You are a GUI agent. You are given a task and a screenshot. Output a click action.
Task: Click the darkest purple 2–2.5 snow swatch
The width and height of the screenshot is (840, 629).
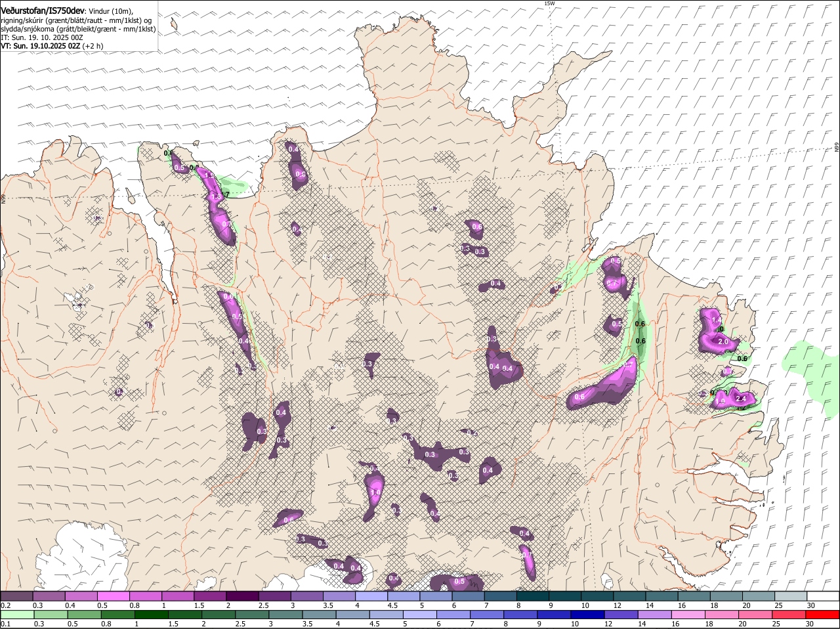tap(242, 596)
